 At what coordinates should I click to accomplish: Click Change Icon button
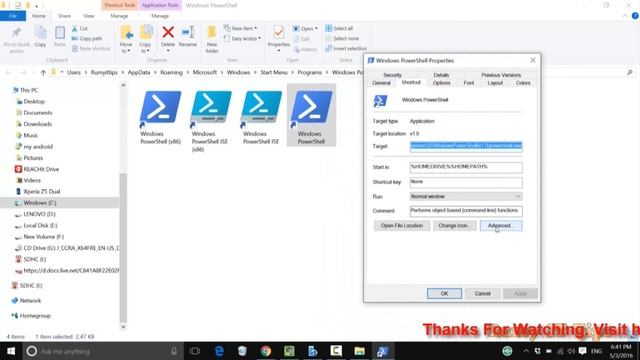point(454,226)
